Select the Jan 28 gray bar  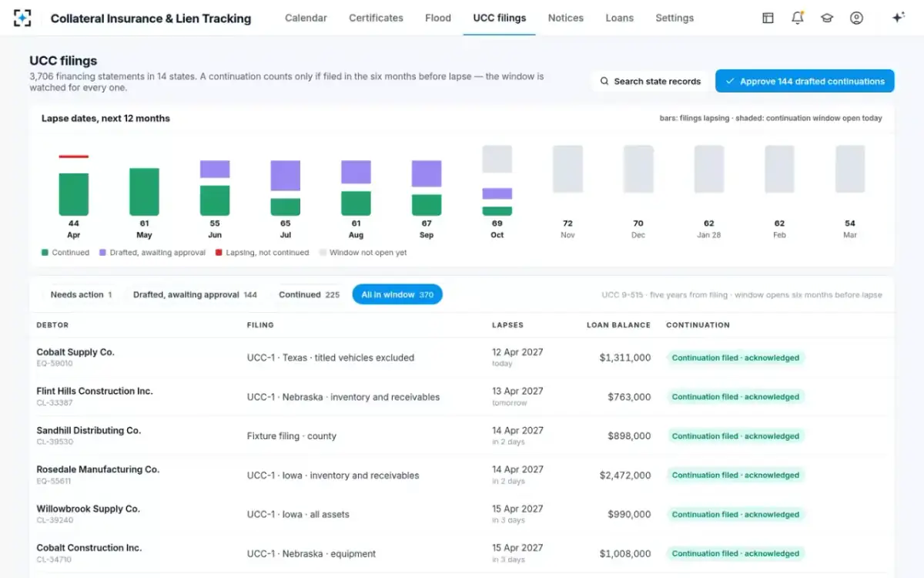coord(709,169)
